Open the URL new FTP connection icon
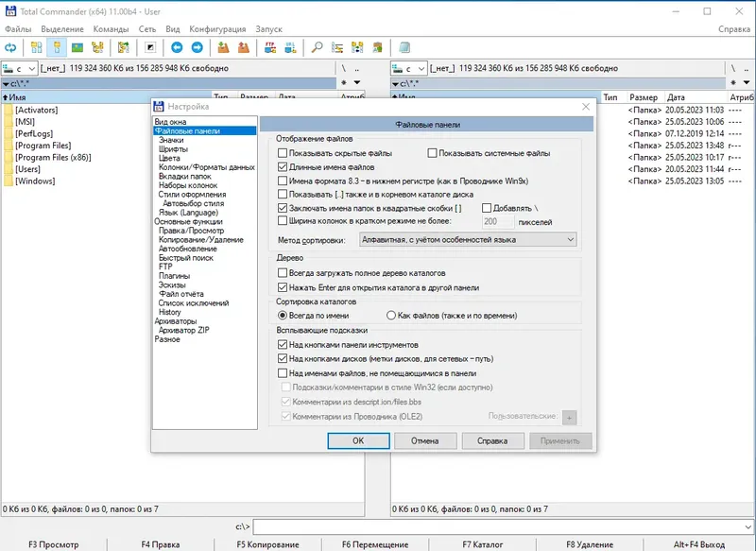 (x=290, y=47)
